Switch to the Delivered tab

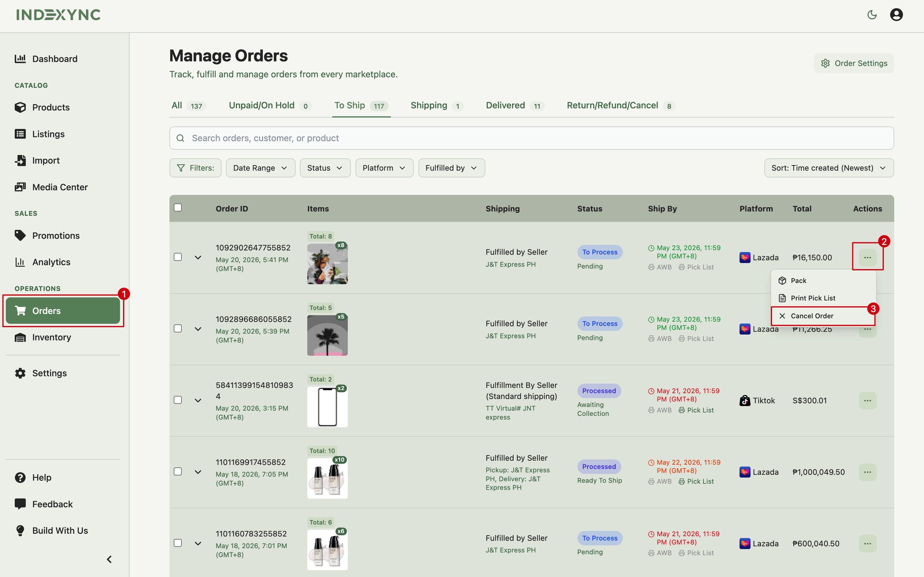(515, 106)
